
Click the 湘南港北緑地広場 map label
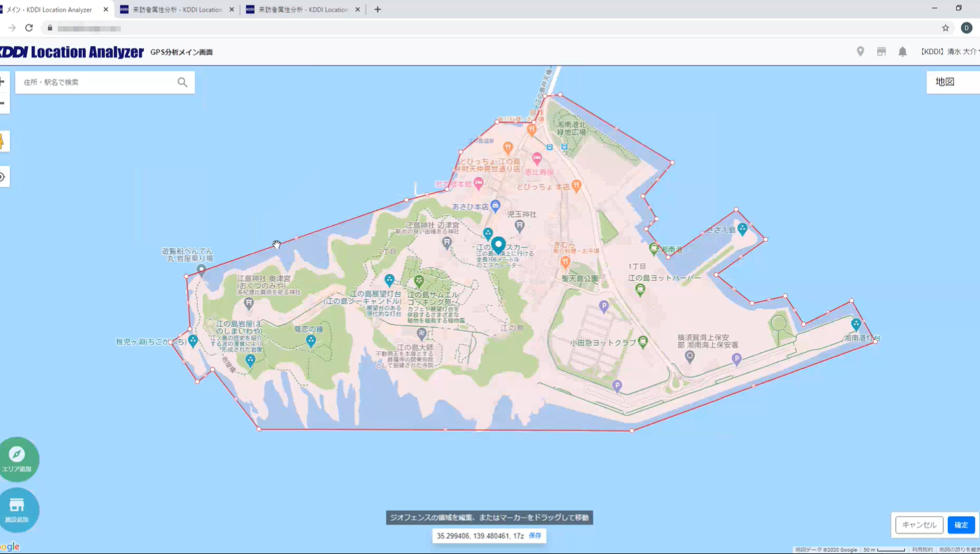pyautogui.click(x=572, y=128)
